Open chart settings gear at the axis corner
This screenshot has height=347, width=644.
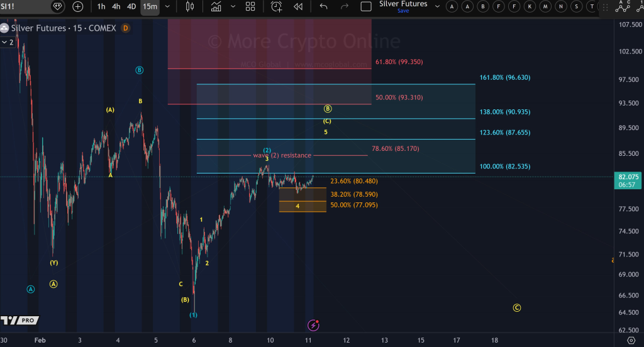click(631, 341)
